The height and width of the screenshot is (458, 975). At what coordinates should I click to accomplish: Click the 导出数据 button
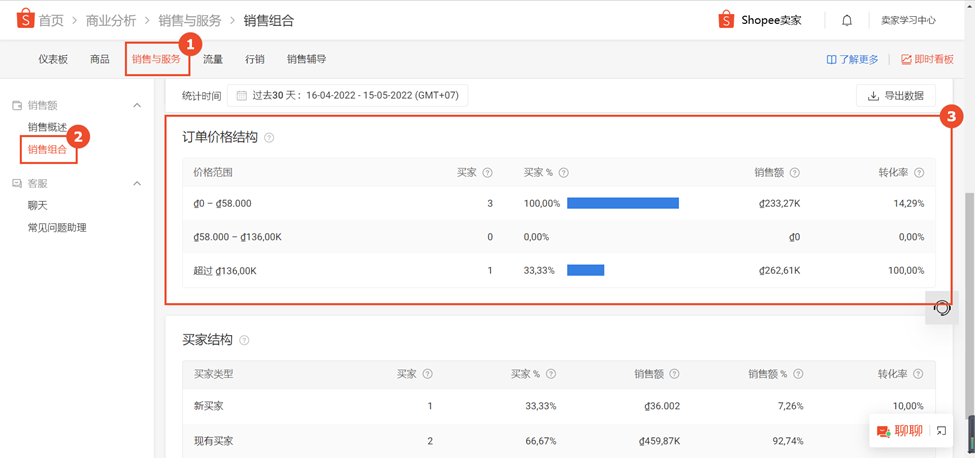tap(895, 96)
